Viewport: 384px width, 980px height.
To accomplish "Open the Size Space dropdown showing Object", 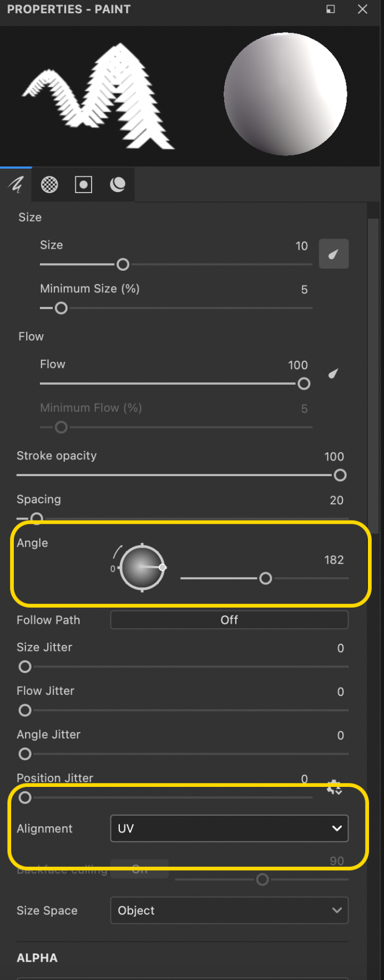I will pos(229,910).
